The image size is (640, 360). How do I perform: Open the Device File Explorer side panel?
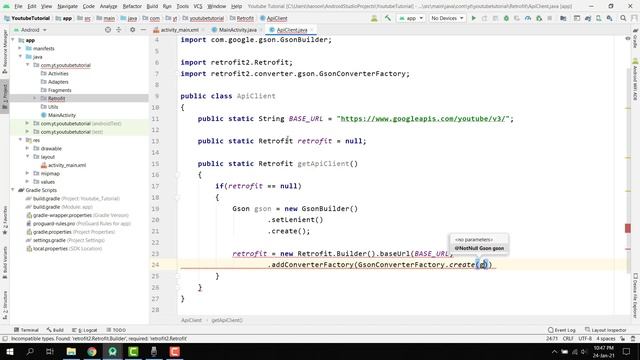pyautogui.click(x=635, y=295)
